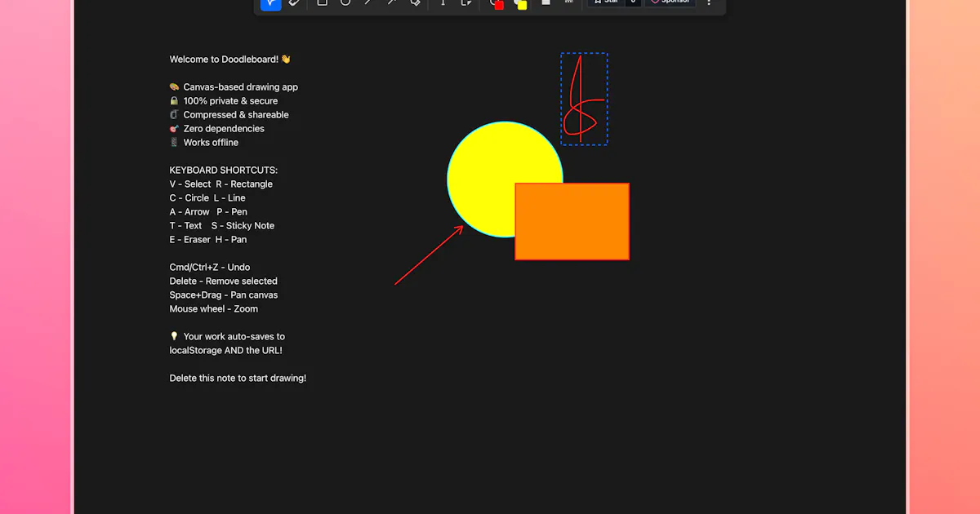Click 'Space+Drag - Pan canvas' line
This screenshot has height=514, width=980.
tap(224, 295)
